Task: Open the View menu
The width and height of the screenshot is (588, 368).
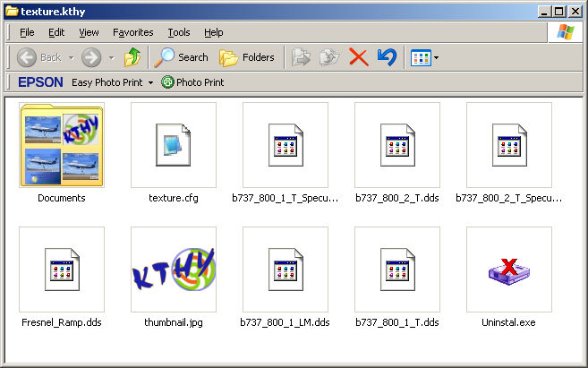Action: 89,32
